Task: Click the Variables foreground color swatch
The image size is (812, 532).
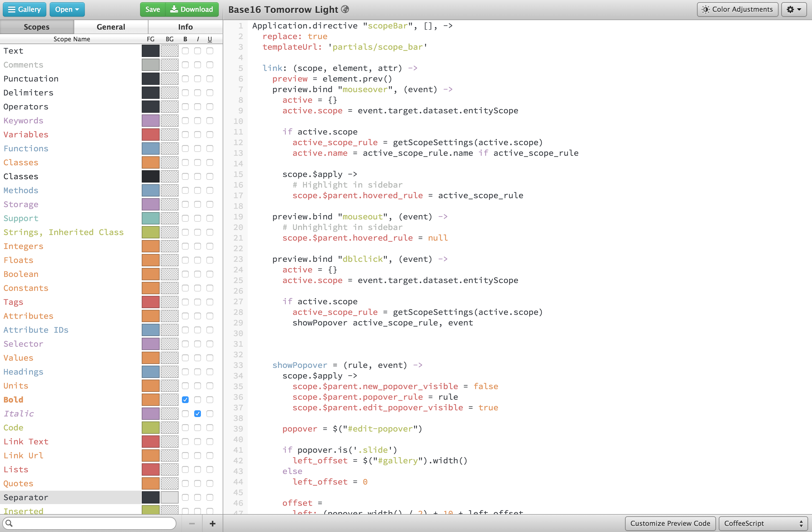Action: point(150,135)
